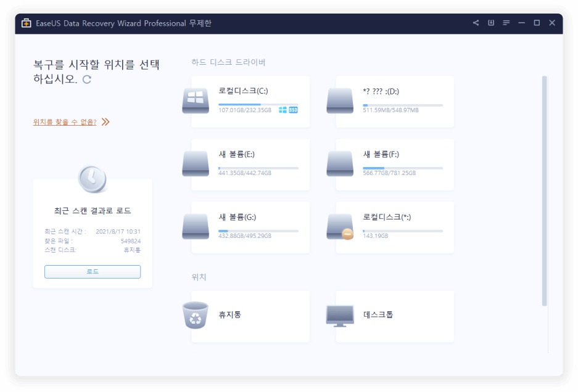The width and height of the screenshot is (578, 392).
Task: Click the EaseUS app logo icon
Action: [26, 23]
